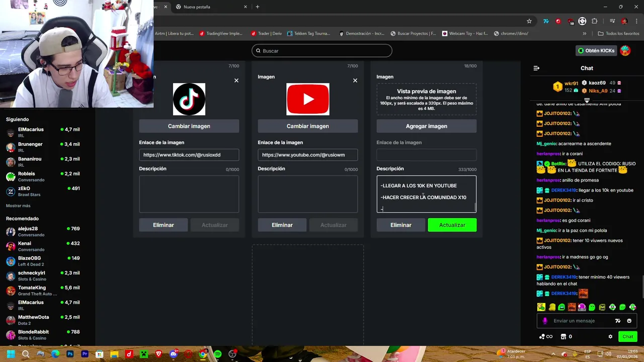Image resolution: width=644 pixels, height=362 pixels.
Task: Open Spotify from the taskbar
Action: pyautogui.click(x=217, y=354)
